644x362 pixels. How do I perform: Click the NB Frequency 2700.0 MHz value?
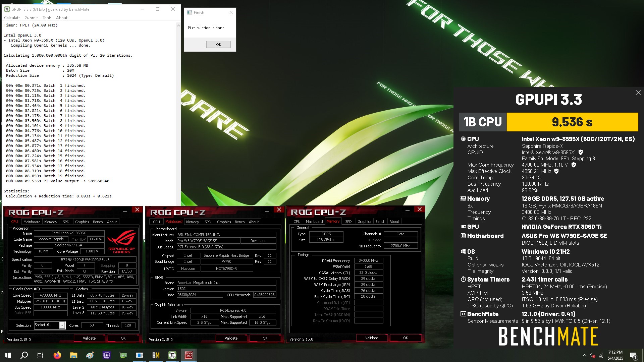point(400,246)
